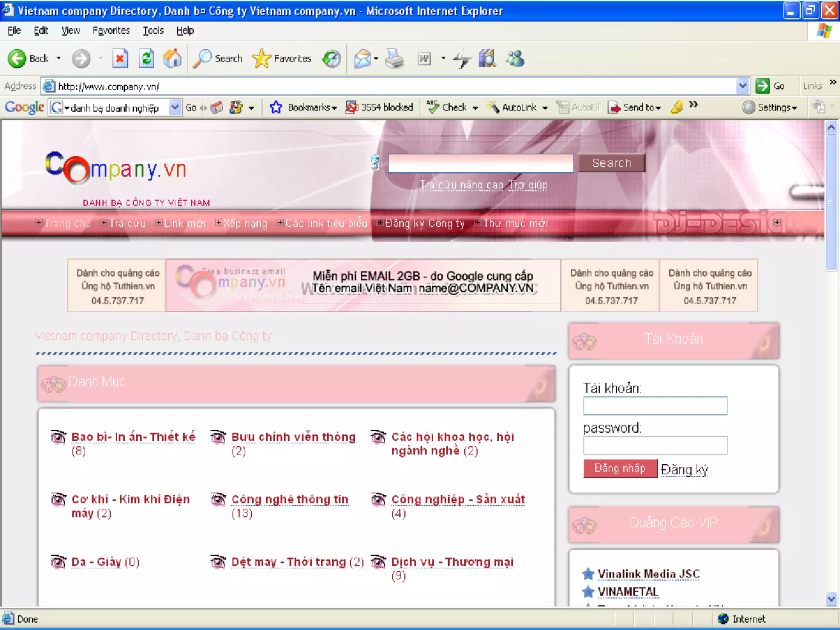Click the Messenger buddies icon
Screen dimensions: 840x630
click(515, 59)
